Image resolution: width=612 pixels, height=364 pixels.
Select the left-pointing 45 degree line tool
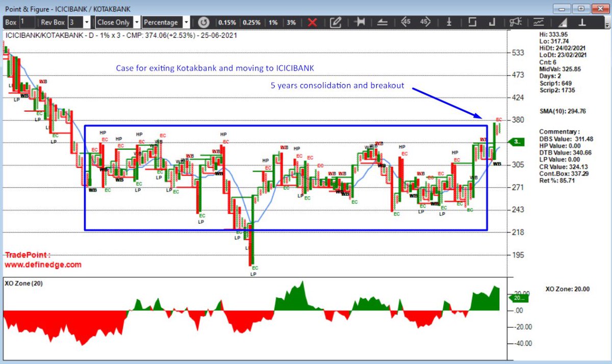tap(405, 22)
